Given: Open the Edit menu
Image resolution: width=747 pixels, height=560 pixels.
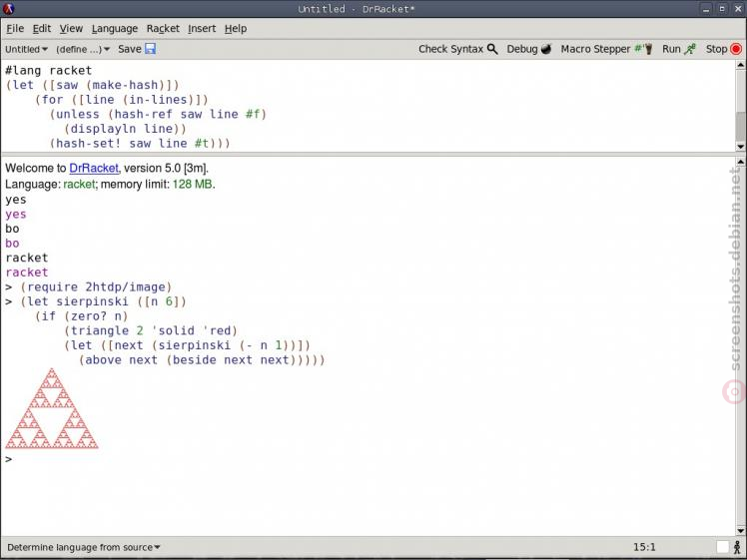Looking at the screenshot, I should coord(42,29).
